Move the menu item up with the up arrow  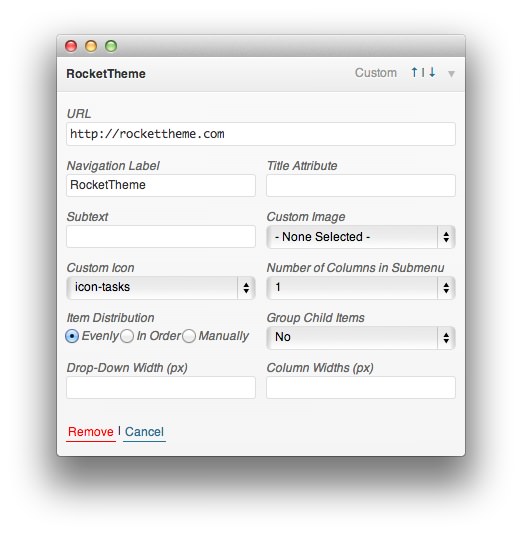[x=414, y=72]
